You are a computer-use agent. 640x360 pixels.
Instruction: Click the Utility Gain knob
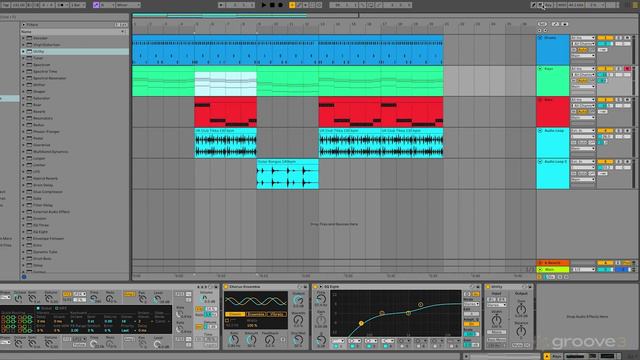pyautogui.click(x=521, y=309)
